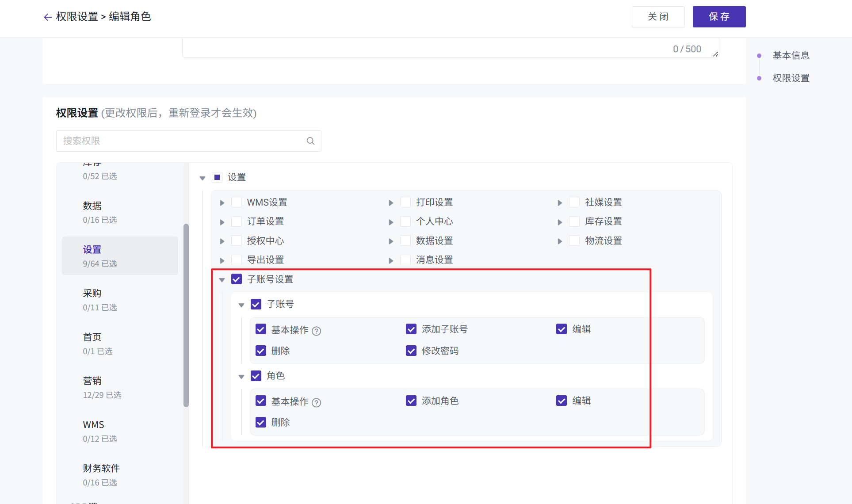
Task: Click the 关闭 button
Action: click(658, 17)
